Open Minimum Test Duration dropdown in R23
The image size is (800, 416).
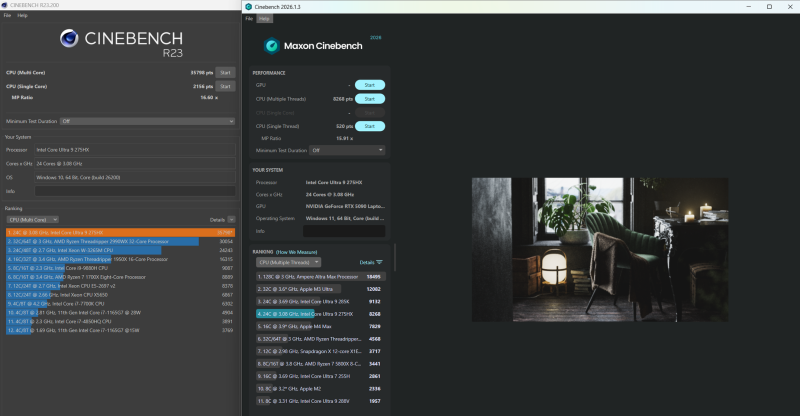pyautogui.click(x=147, y=121)
